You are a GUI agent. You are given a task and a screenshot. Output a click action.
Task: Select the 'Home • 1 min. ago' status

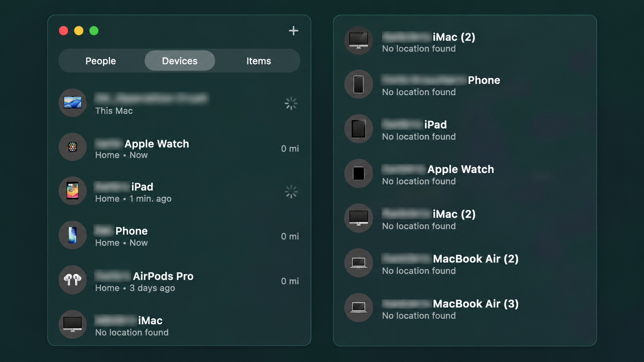click(x=133, y=199)
